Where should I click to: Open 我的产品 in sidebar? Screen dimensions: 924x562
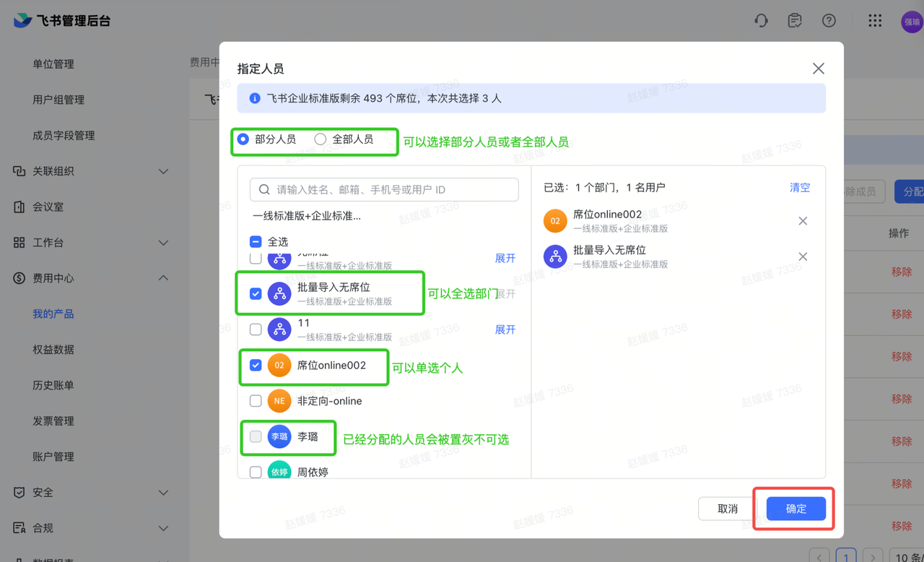(x=53, y=314)
